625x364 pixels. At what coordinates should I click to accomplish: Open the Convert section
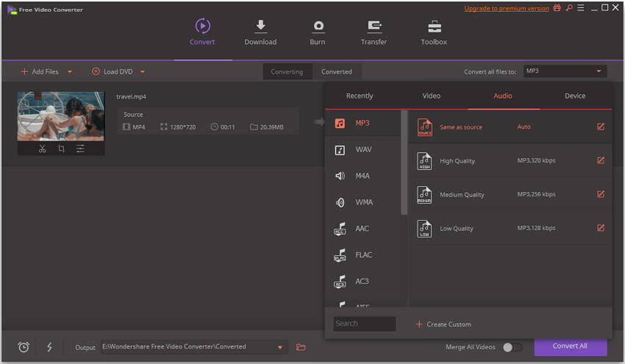pos(202,32)
